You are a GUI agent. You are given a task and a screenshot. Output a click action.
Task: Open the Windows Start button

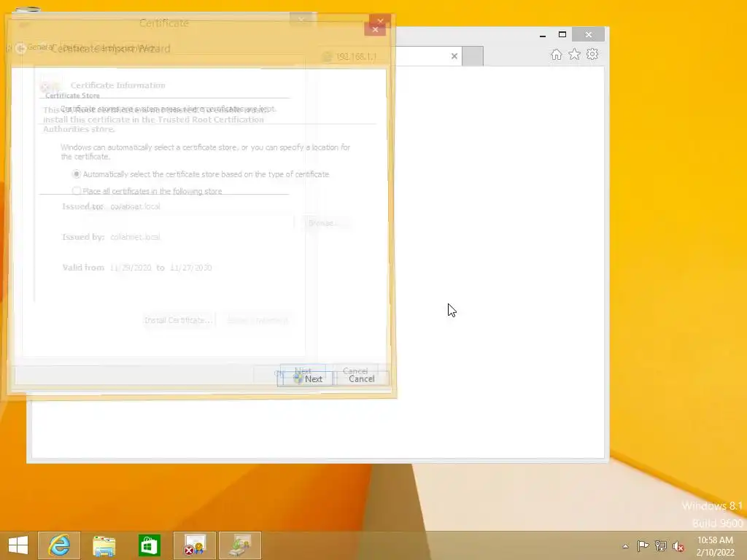18,545
